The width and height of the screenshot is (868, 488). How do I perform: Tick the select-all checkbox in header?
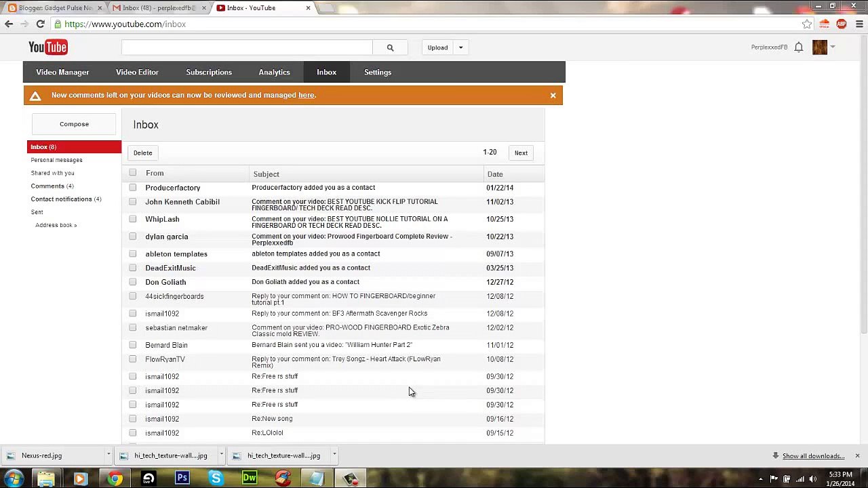(x=132, y=173)
